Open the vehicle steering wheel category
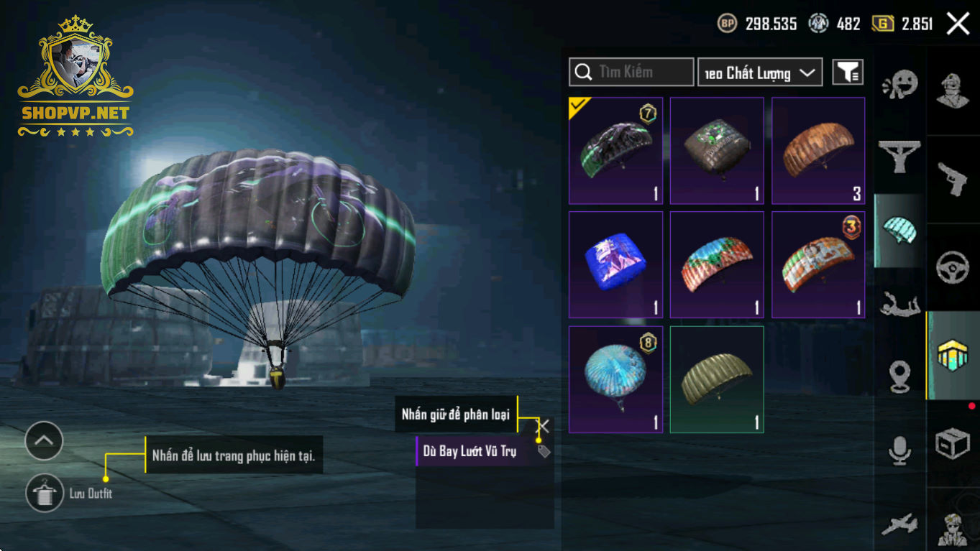This screenshot has width=980, height=551. [x=953, y=267]
